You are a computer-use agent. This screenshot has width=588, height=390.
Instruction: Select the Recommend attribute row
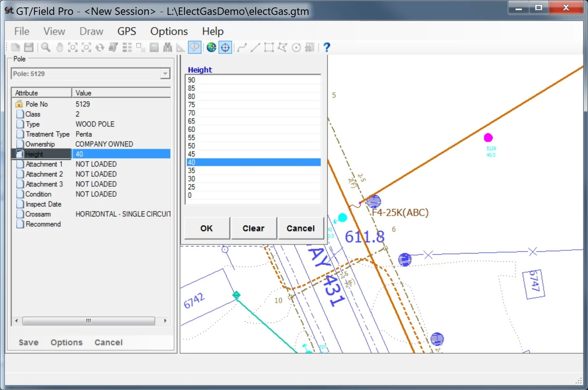[x=91, y=224]
